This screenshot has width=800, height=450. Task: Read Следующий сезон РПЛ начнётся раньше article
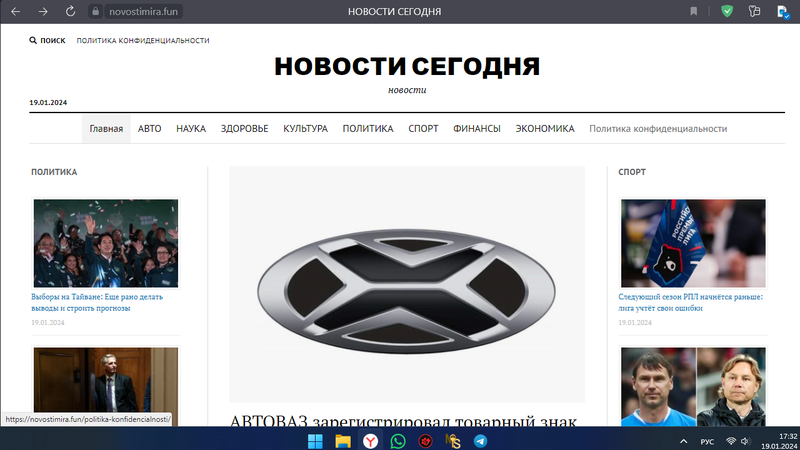[690, 302]
